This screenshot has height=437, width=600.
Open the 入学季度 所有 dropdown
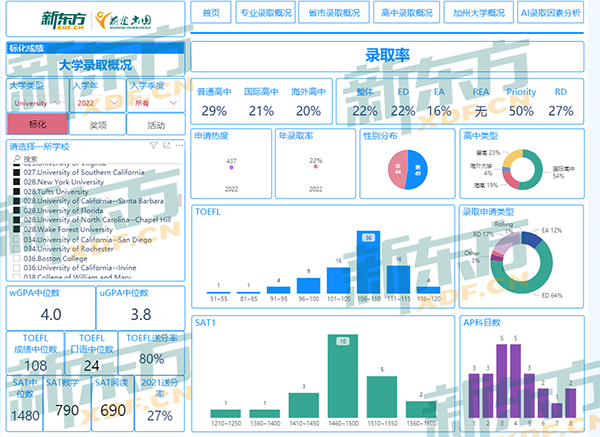[156, 103]
